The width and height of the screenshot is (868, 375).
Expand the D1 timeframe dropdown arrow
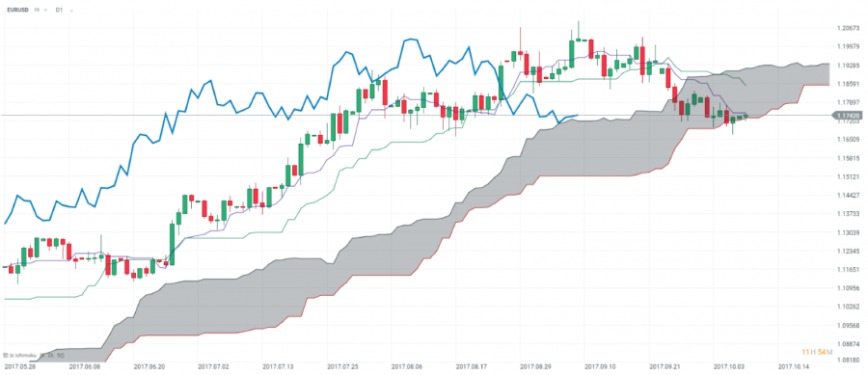click(71, 11)
